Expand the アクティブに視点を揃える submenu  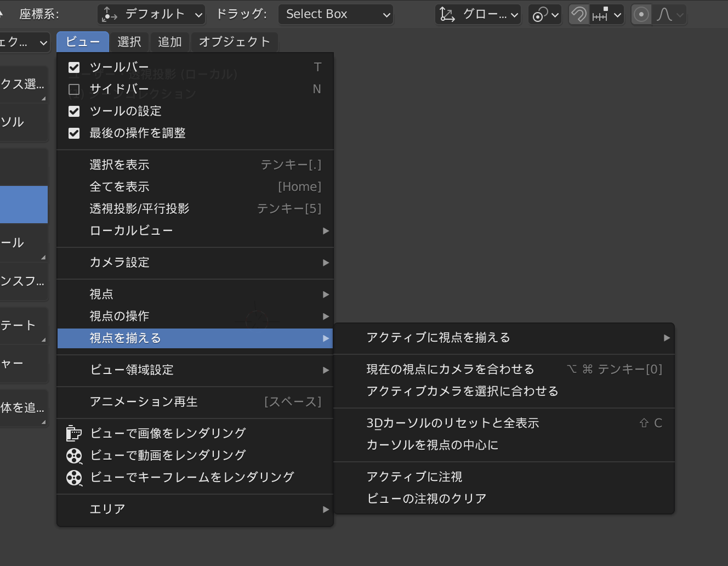[504, 338]
